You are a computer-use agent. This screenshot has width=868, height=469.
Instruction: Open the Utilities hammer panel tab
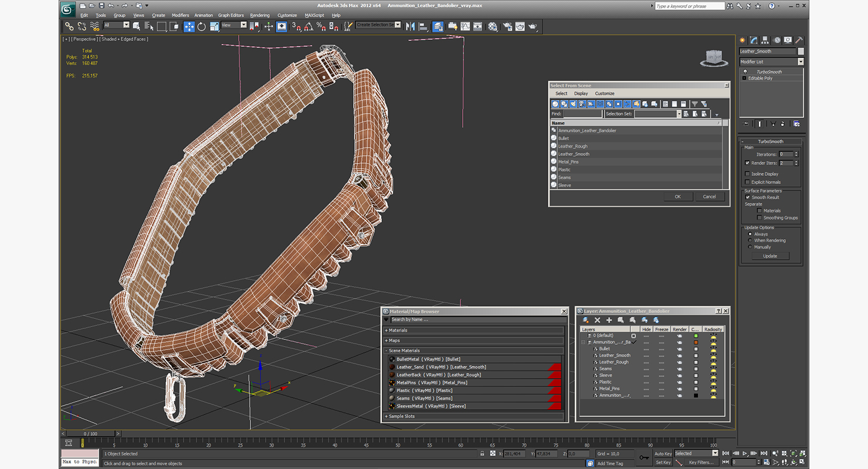[x=798, y=40]
